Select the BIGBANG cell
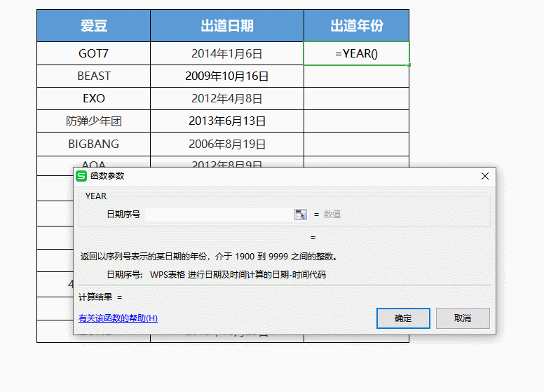This screenshot has width=544, height=392. point(93,144)
